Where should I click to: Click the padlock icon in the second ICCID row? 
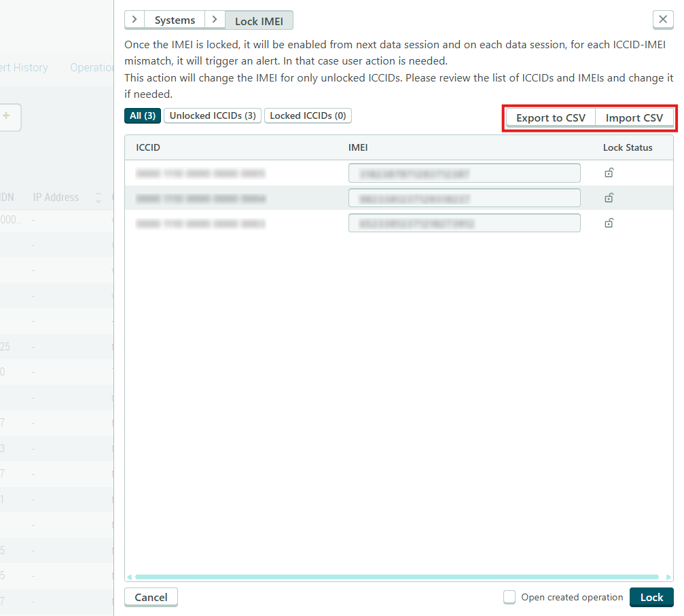coord(609,198)
